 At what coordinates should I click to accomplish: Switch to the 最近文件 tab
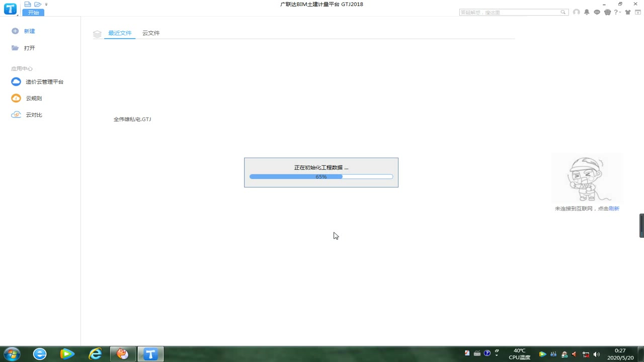point(120,33)
